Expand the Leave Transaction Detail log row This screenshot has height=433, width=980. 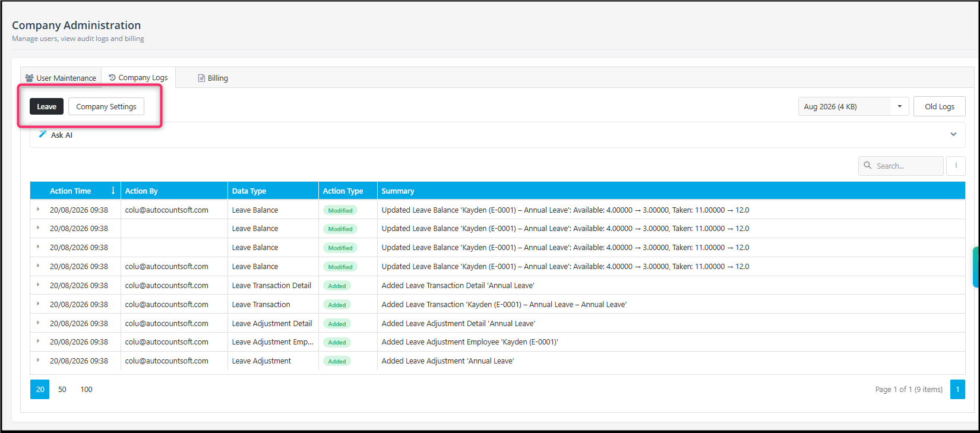(38, 285)
